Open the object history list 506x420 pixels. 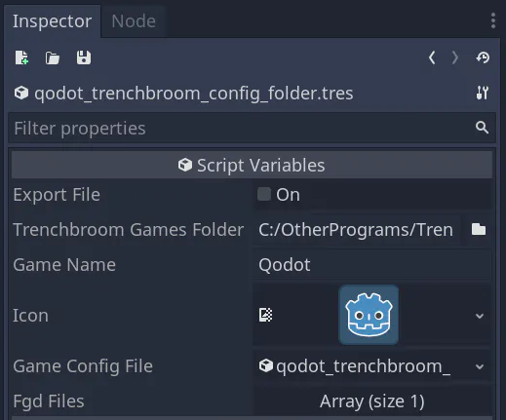click(x=483, y=57)
